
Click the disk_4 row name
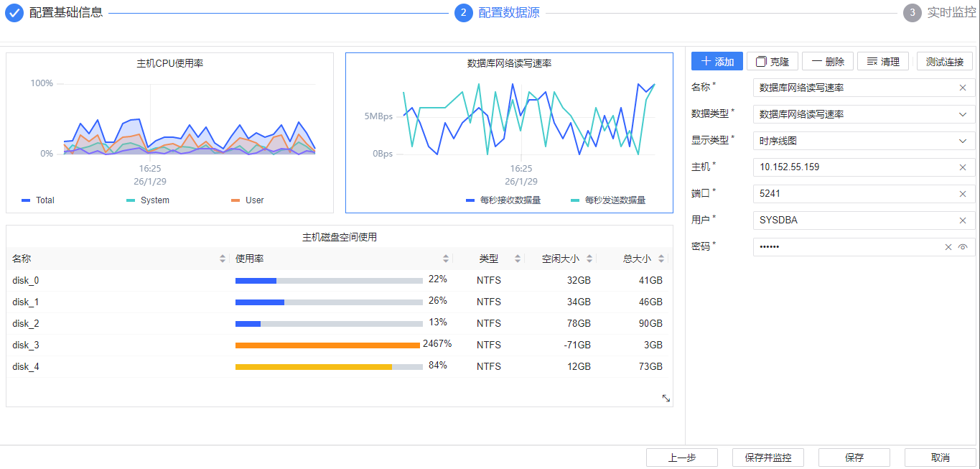[26, 367]
